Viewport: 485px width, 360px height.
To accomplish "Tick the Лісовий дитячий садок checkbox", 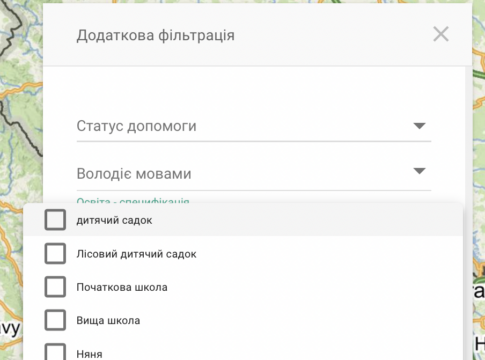I will [x=55, y=253].
